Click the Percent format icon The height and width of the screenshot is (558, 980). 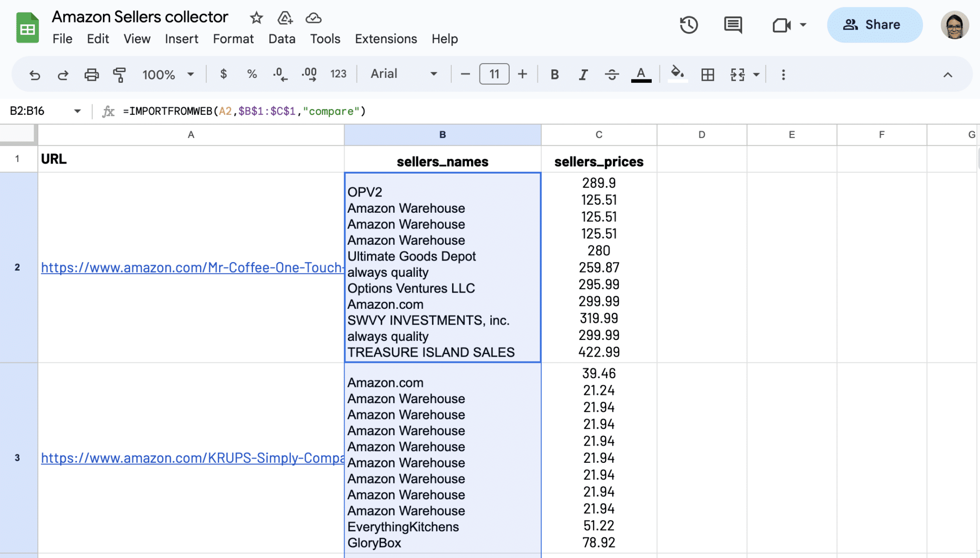point(252,74)
